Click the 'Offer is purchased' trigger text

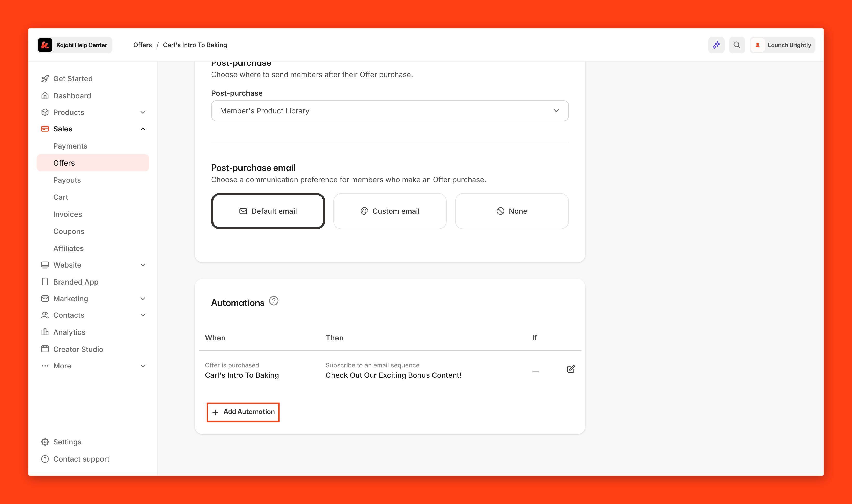coord(232,365)
